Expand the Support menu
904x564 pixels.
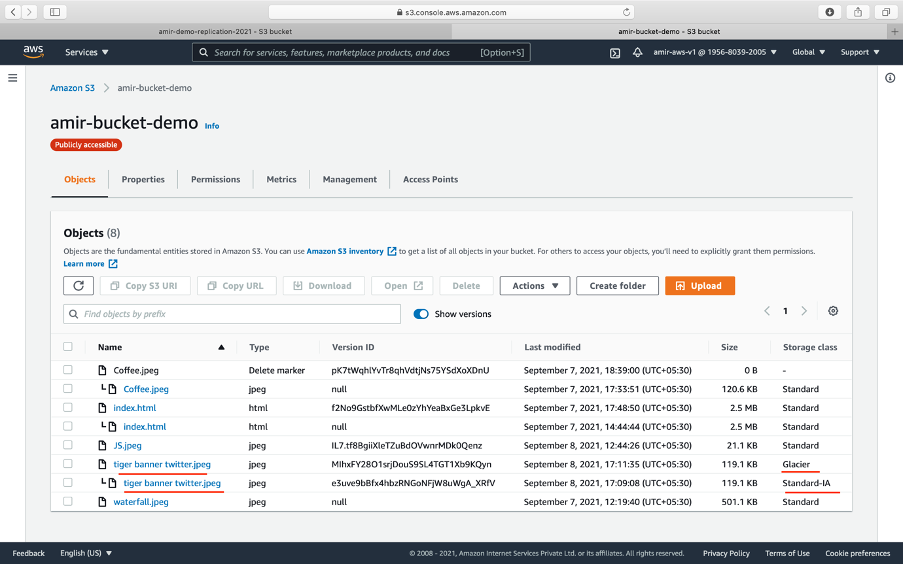[859, 52]
